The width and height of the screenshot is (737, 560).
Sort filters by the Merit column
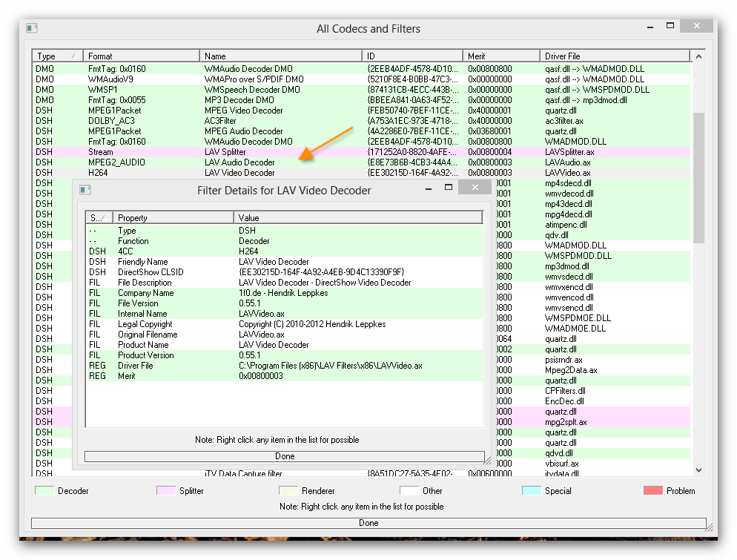pyautogui.click(x=500, y=55)
